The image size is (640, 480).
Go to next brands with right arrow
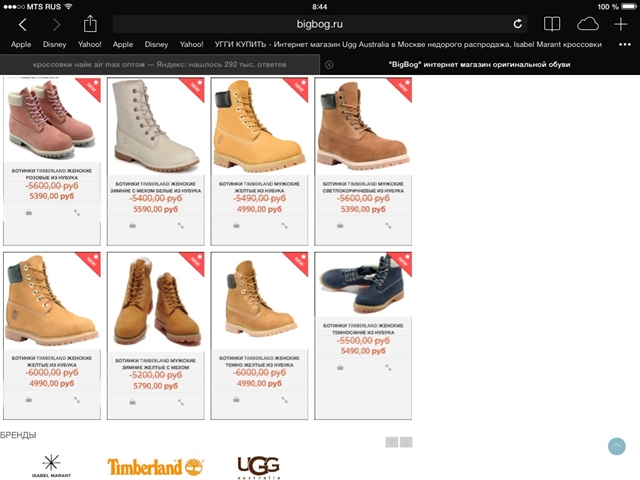click(406, 442)
